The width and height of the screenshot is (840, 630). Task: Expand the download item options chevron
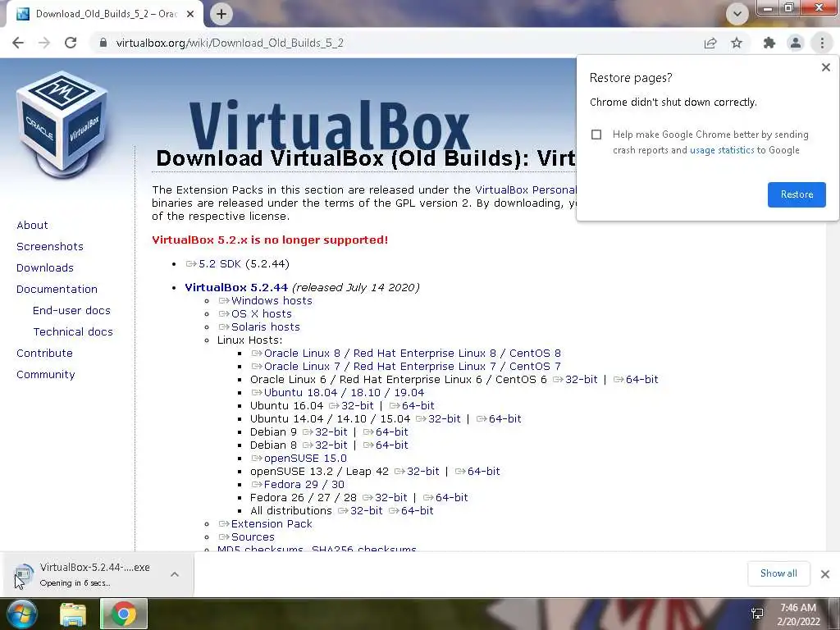[175, 574]
